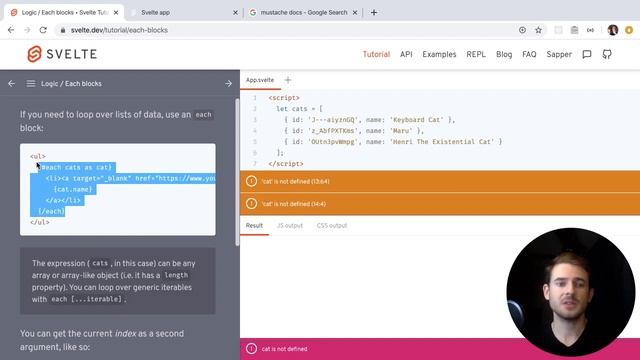Bookmark this page with the star icon
The image size is (640, 360).
pos(538,30)
